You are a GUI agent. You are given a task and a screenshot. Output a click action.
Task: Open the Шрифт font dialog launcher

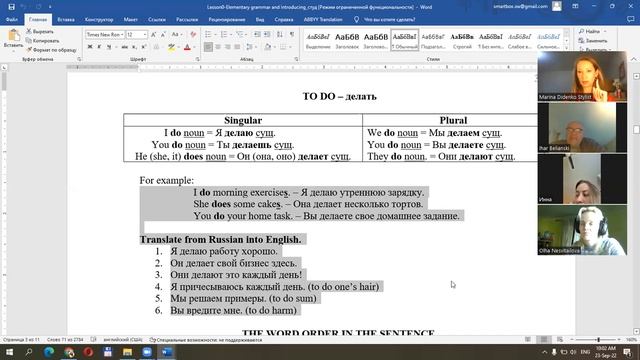coord(197,59)
